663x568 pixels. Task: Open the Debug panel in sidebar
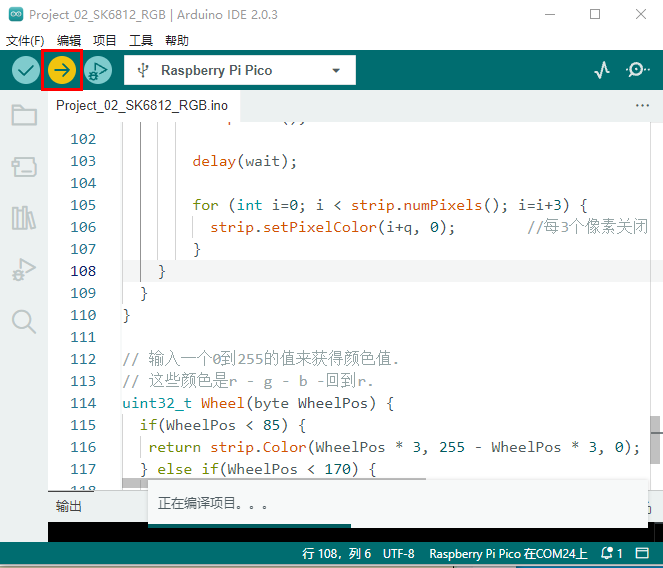pyautogui.click(x=24, y=270)
